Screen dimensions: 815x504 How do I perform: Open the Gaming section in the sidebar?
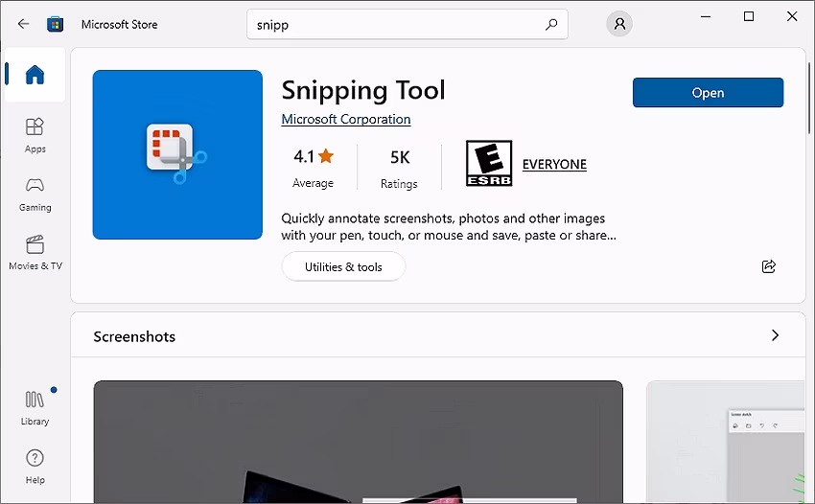[x=35, y=195]
